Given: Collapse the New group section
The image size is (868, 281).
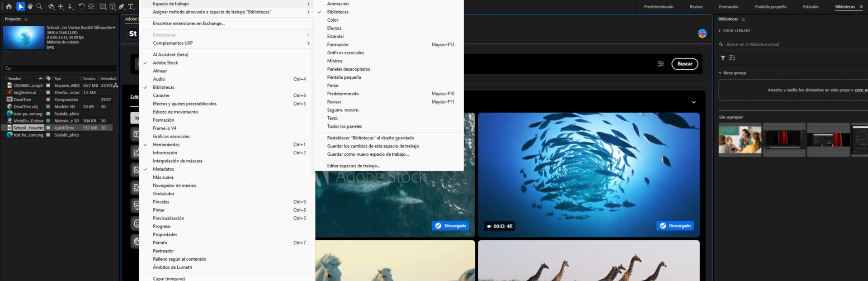Looking at the screenshot, I should 720,73.
